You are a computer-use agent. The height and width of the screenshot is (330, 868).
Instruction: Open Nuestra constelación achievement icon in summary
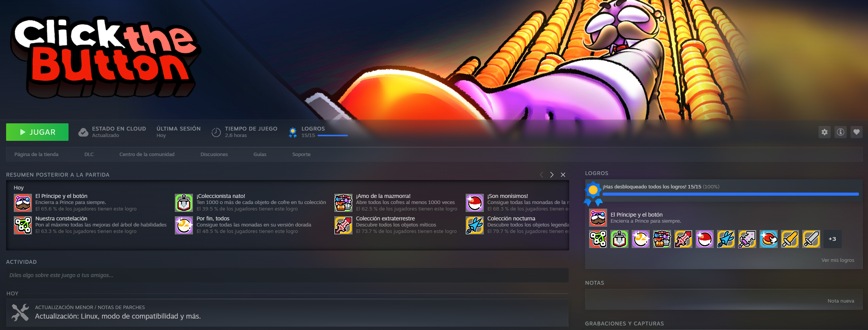click(23, 225)
